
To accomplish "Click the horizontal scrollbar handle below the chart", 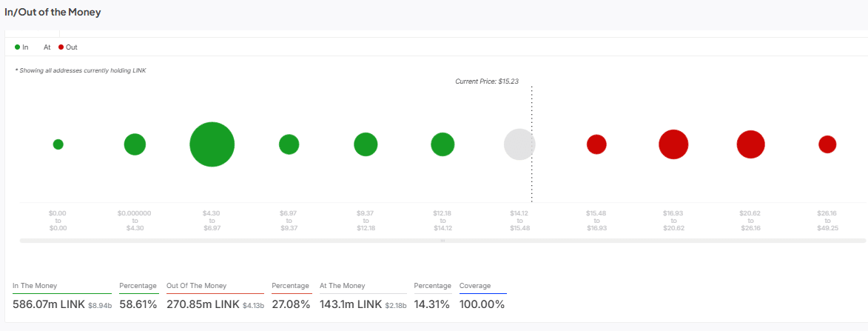I will coord(443,241).
